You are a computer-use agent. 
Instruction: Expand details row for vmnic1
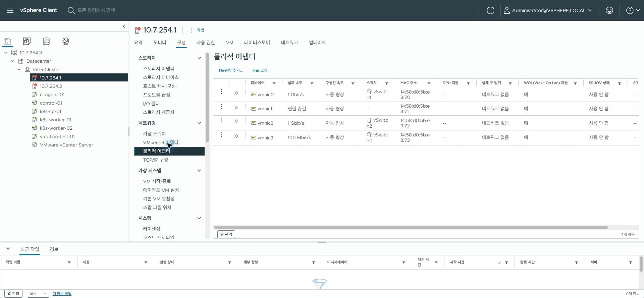pos(236,108)
